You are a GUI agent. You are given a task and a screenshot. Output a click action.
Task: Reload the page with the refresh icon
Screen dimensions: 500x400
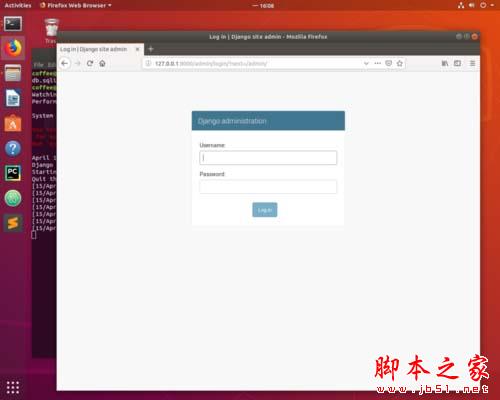[90, 63]
